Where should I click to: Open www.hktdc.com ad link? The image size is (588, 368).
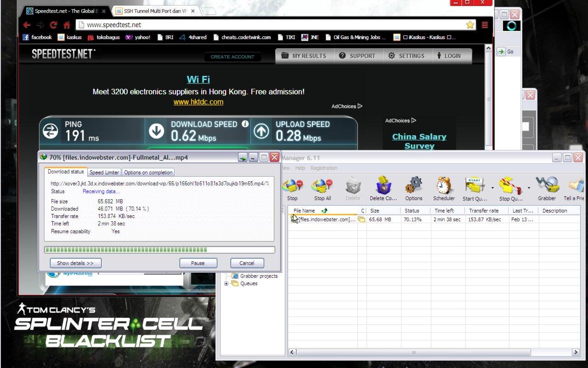pyautogui.click(x=198, y=102)
